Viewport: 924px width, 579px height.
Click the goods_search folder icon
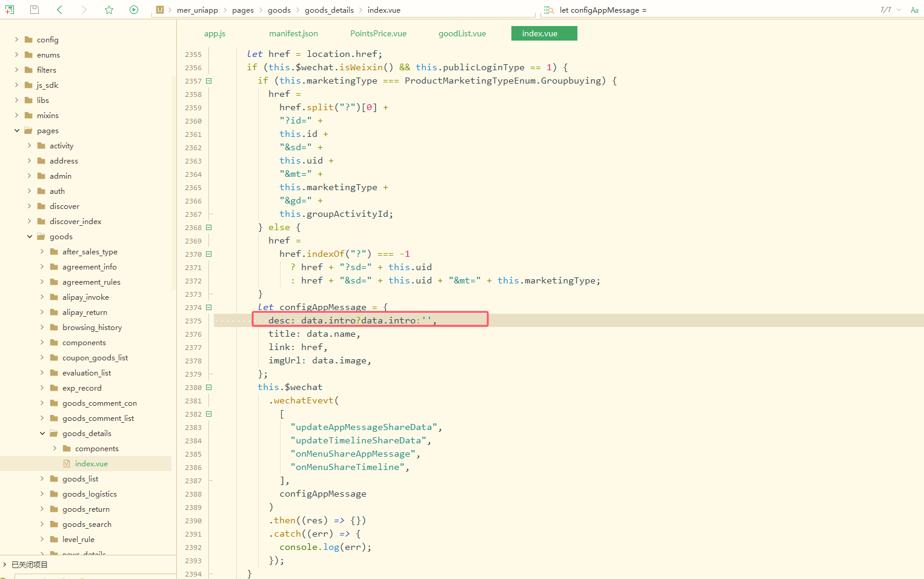[54, 524]
